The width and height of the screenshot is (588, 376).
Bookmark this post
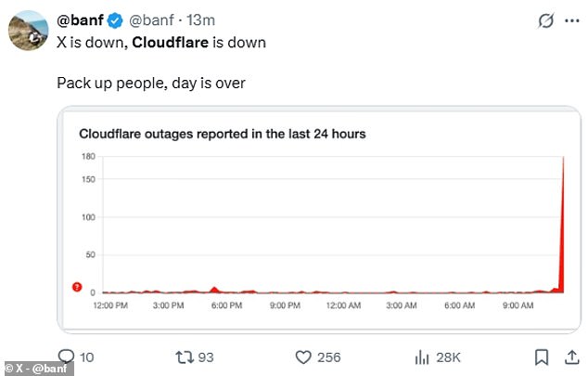541,357
